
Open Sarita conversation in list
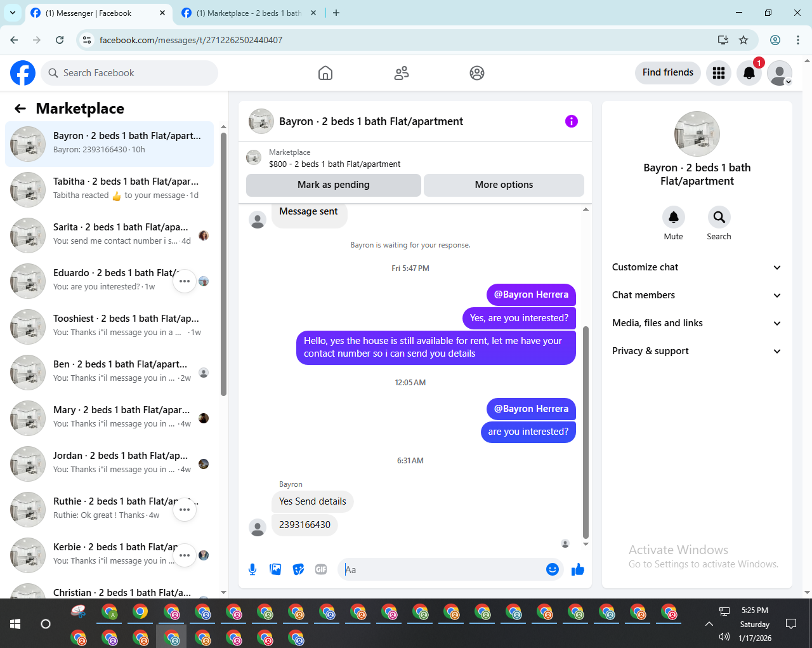(x=109, y=235)
